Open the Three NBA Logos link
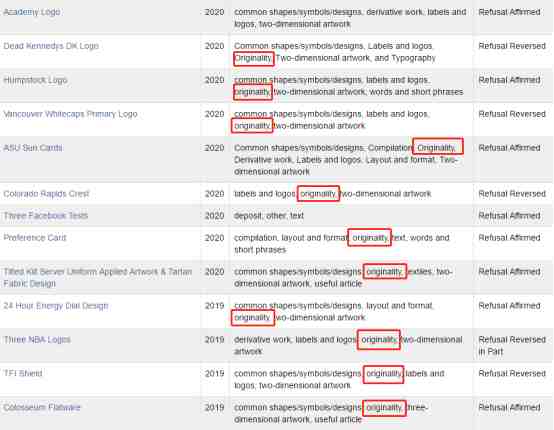The height and width of the screenshot is (430, 554). coord(37,340)
